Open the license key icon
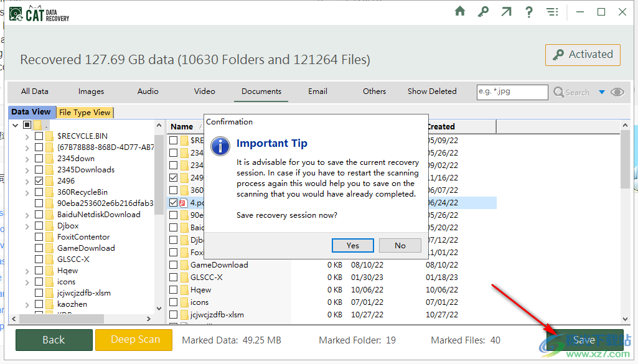This screenshot has width=638, height=364. [483, 11]
